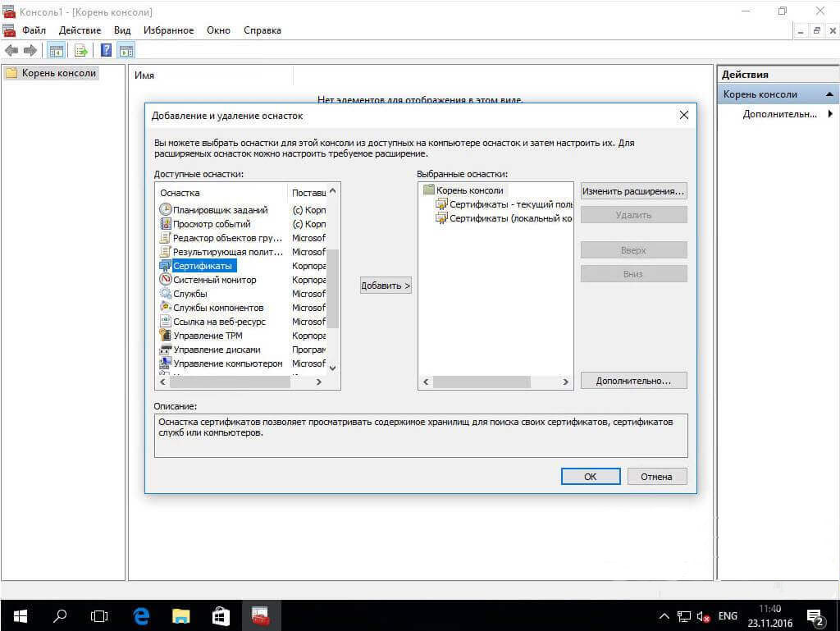This screenshot has width=840, height=631.
Task: Click the Имя column header in the console
Action: pyautogui.click(x=212, y=75)
